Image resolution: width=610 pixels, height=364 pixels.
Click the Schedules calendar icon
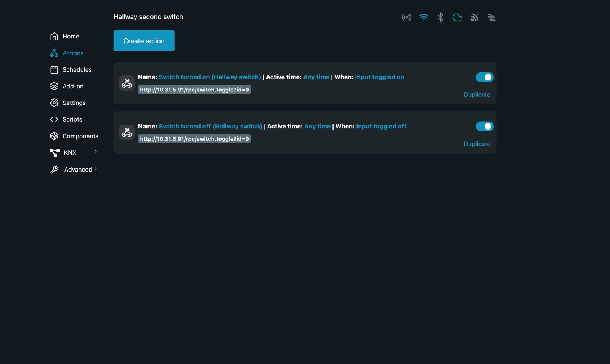tap(54, 70)
